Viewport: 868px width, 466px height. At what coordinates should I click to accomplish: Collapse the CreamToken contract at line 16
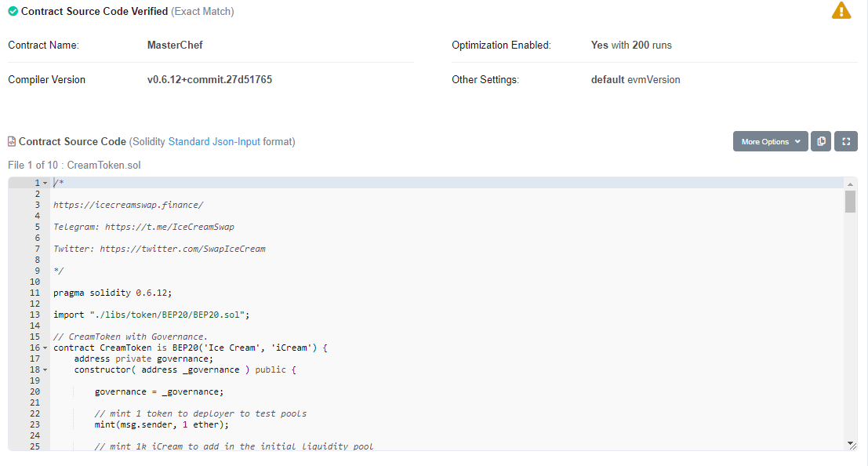click(45, 348)
